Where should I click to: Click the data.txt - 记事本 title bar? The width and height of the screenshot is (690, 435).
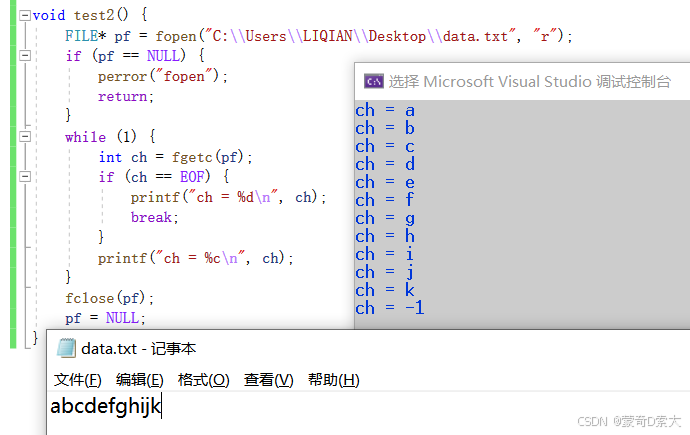(139, 349)
